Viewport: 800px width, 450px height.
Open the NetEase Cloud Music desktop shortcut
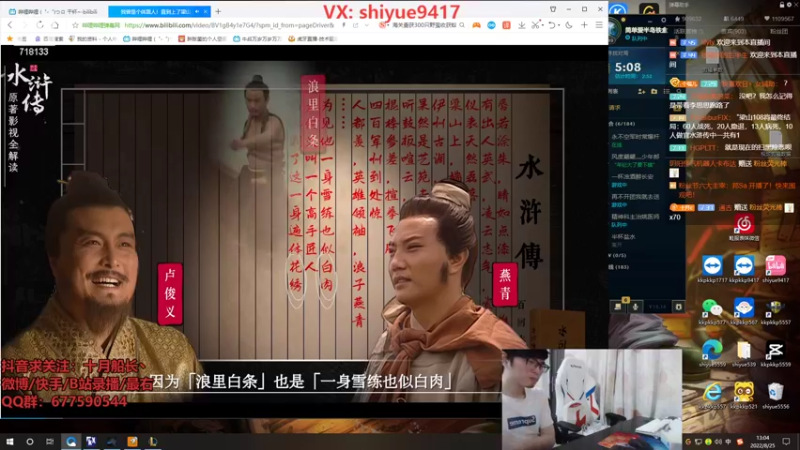click(x=744, y=228)
